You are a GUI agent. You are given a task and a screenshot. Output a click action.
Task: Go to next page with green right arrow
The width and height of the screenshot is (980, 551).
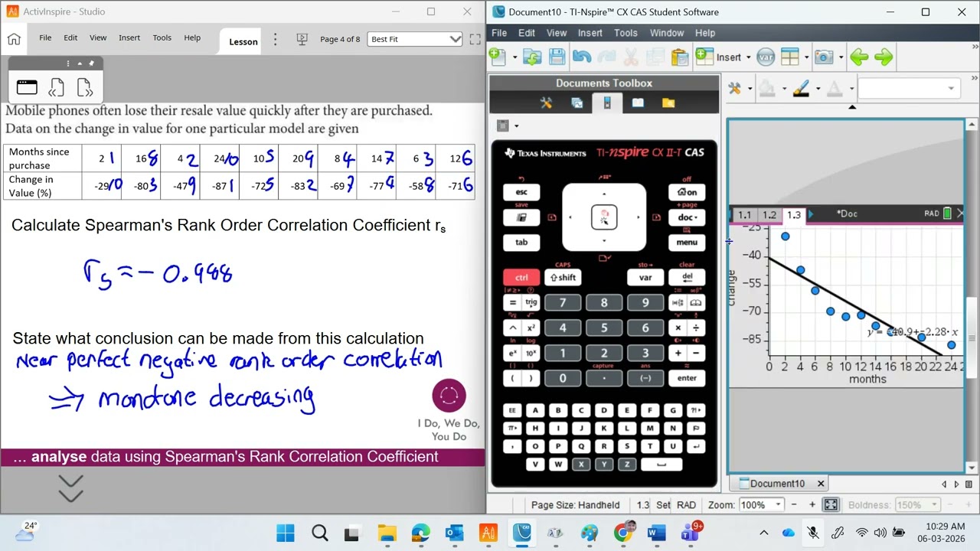click(x=884, y=57)
